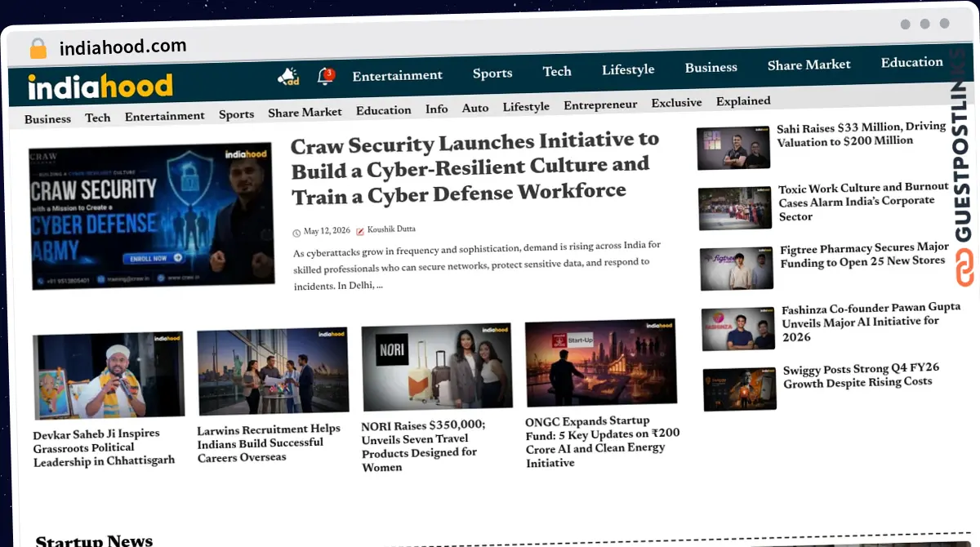Open Entertainment in the top navigation
The height and width of the screenshot is (547, 980).
point(397,75)
